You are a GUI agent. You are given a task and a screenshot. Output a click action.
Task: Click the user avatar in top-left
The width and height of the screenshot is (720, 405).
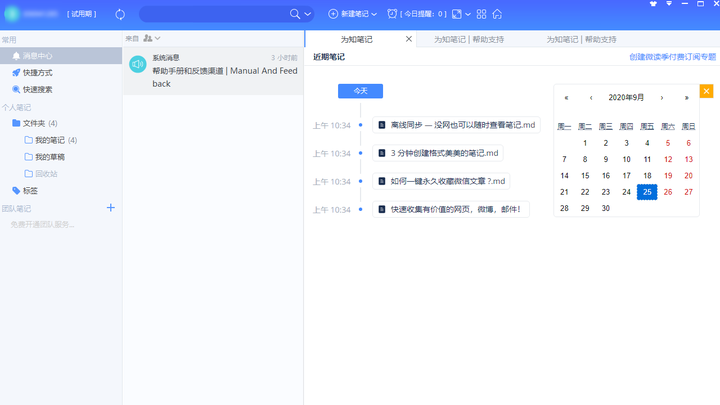(11, 14)
